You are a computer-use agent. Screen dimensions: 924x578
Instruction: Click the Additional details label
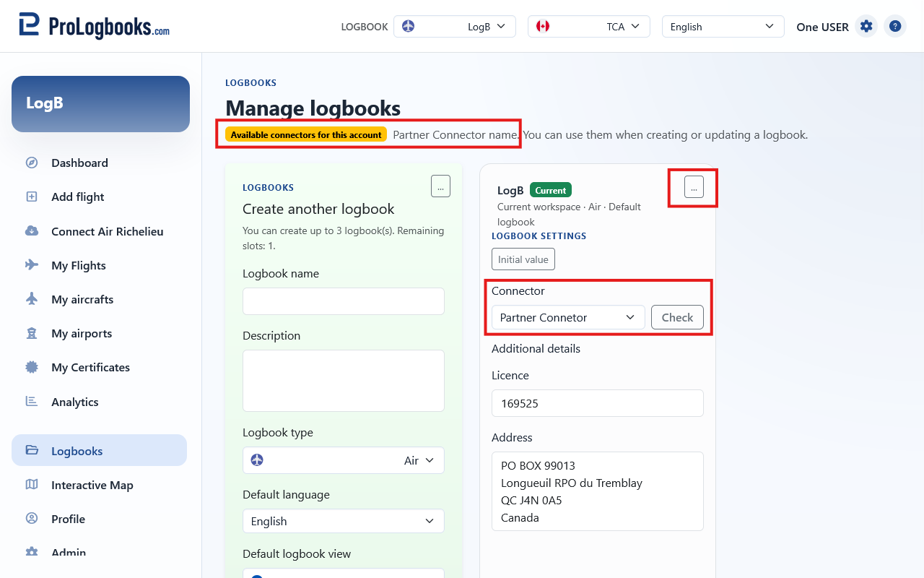(536, 348)
